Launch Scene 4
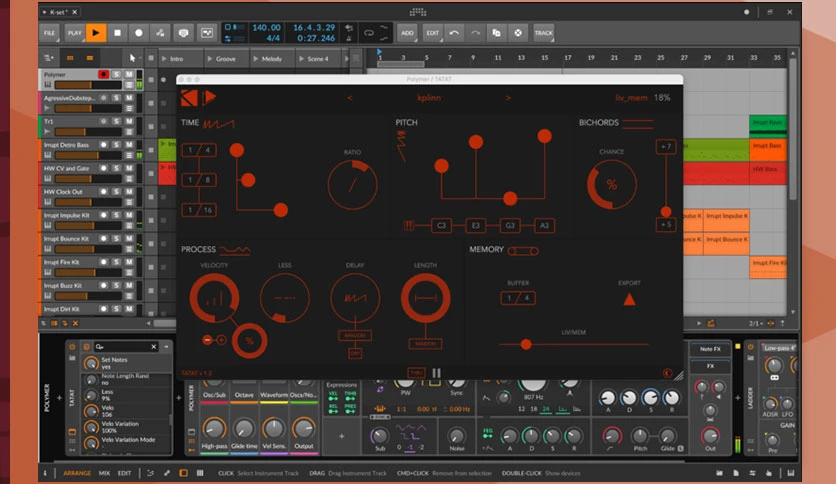 coord(302,59)
